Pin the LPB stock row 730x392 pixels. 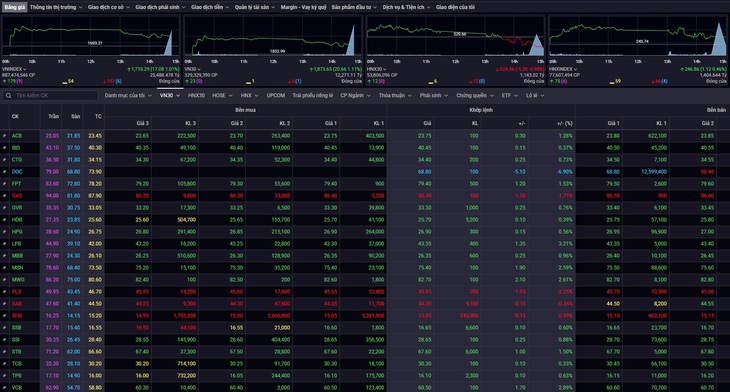click(x=4, y=243)
